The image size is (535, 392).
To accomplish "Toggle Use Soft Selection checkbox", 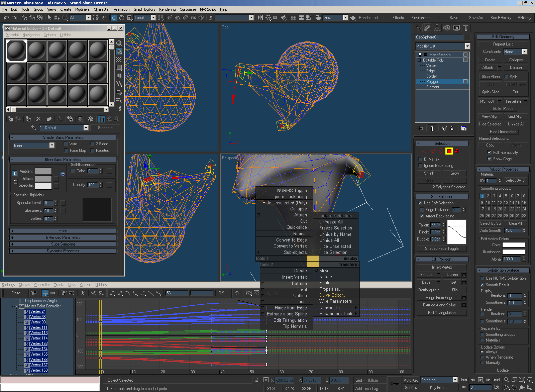I will click(420, 203).
